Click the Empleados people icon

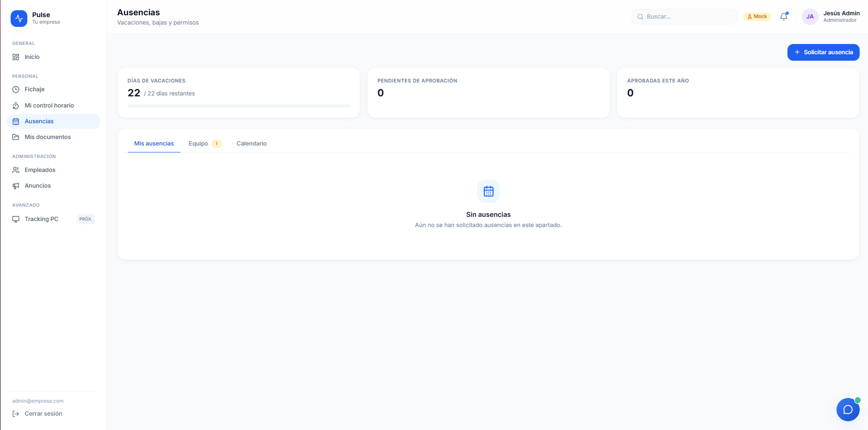point(16,170)
